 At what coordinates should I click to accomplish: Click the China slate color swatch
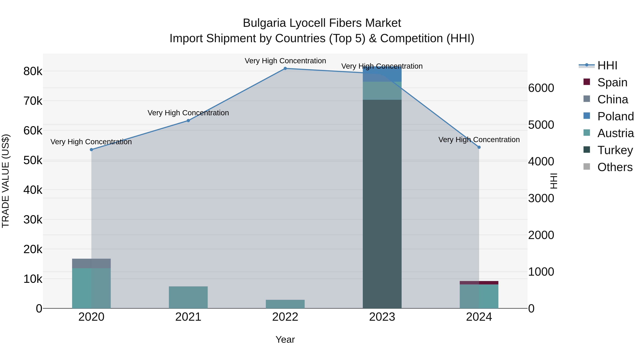587,99
